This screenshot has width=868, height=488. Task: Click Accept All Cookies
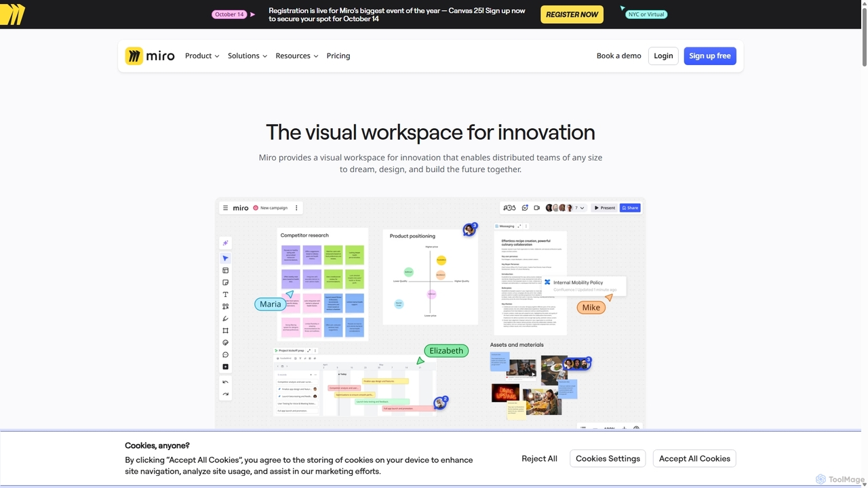coord(694,459)
